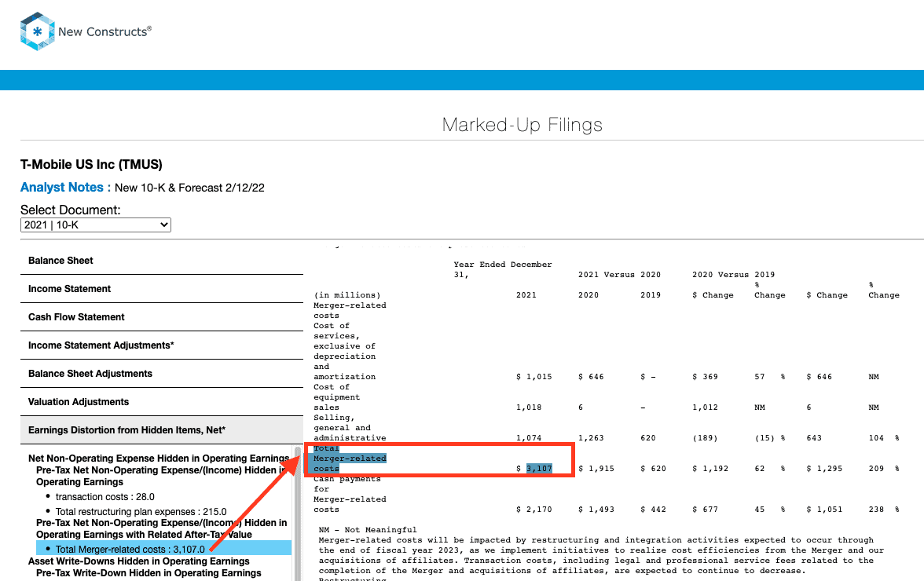Click the $ 2,170 cash payments value
924x581 pixels.
click(534, 510)
